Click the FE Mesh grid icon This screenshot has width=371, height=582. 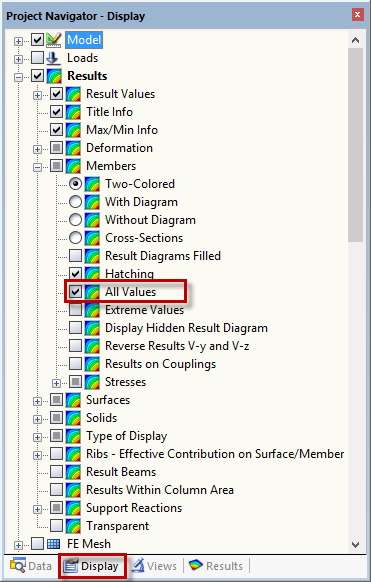54,544
